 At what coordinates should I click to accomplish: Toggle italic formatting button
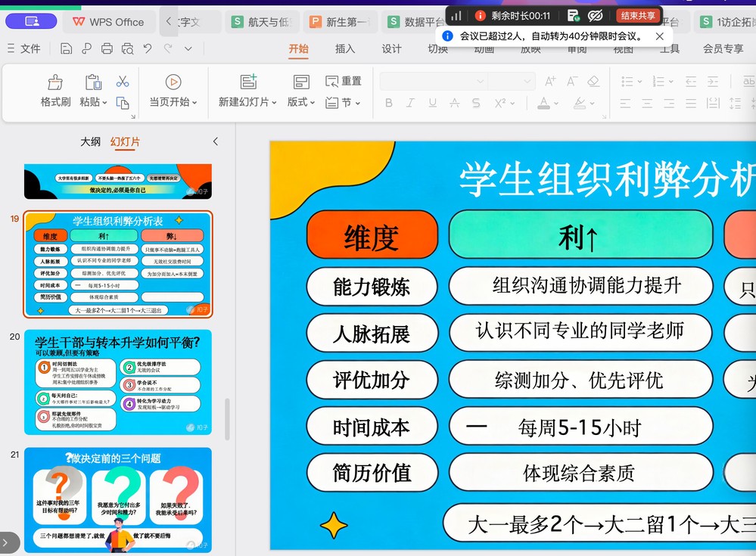point(410,103)
